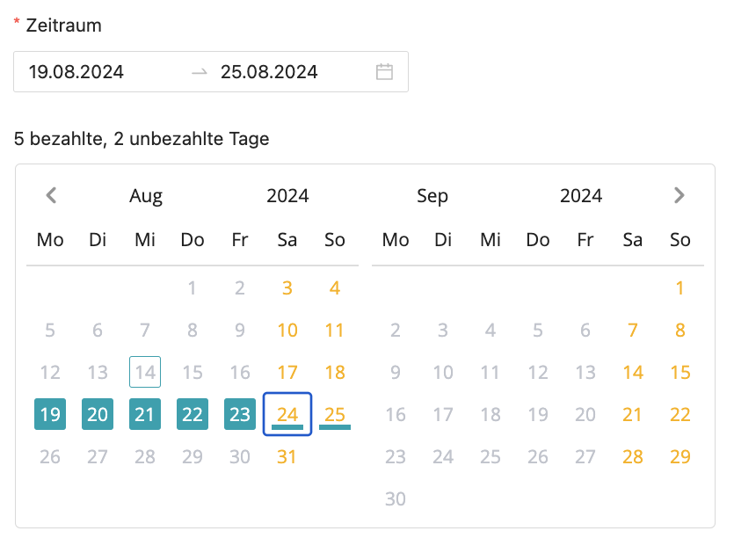Choose September 1 in the calendar

coord(679,287)
